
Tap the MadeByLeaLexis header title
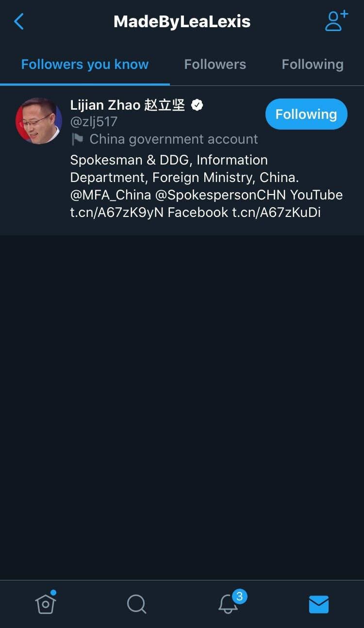[x=182, y=21]
